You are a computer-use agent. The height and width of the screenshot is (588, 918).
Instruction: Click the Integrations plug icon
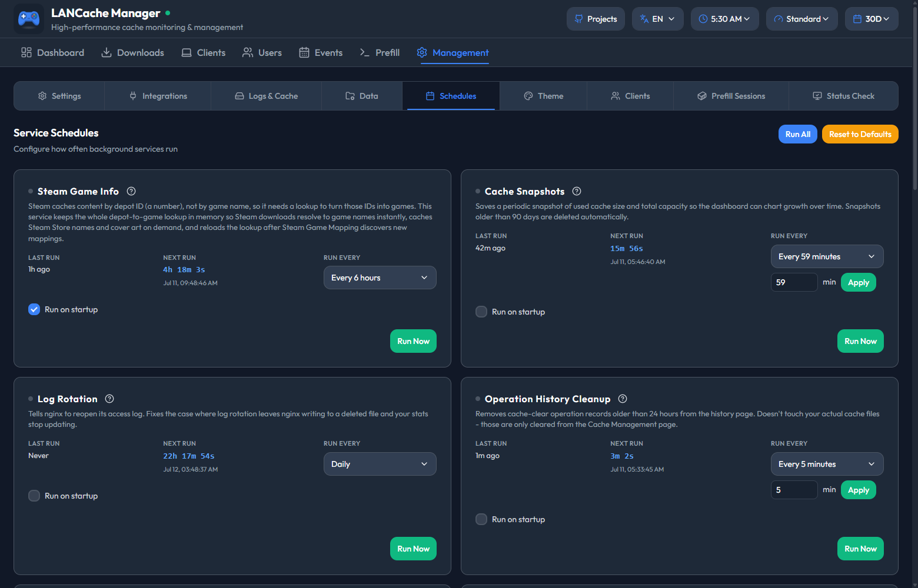(x=133, y=96)
